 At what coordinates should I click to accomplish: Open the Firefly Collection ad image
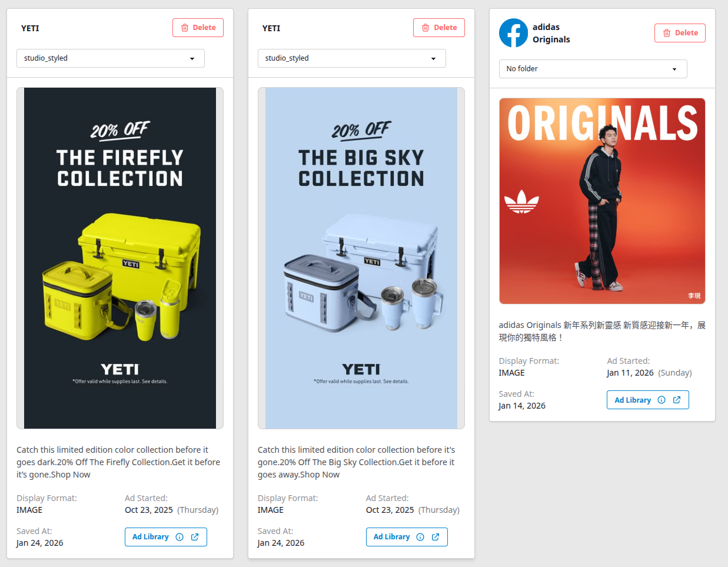(x=120, y=258)
